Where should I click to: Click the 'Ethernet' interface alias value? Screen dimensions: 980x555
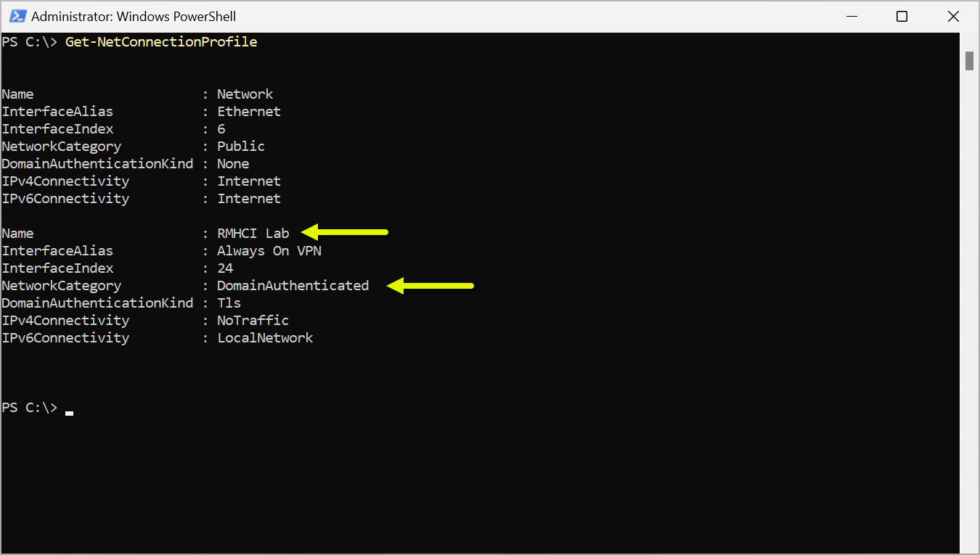click(x=249, y=112)
